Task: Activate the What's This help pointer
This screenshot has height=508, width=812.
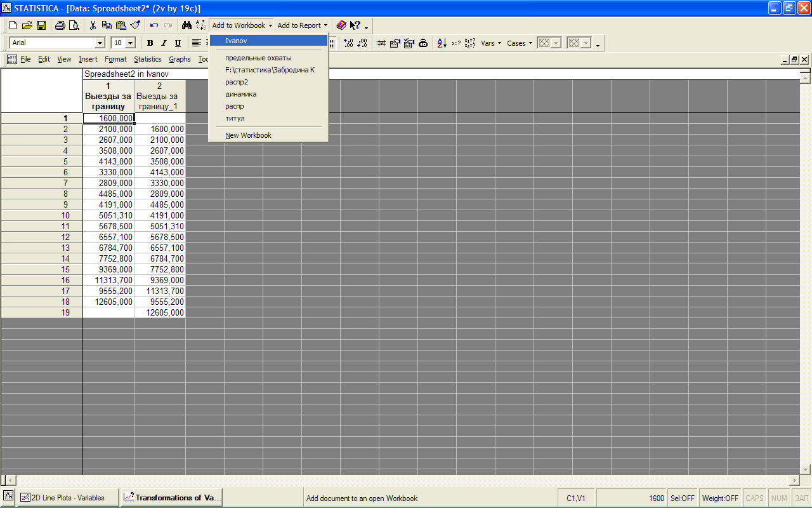Action: [x=355, y=25]
